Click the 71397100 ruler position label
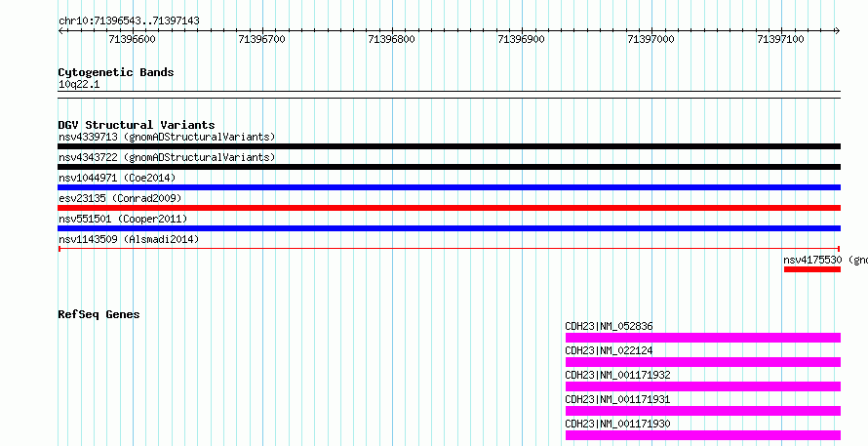This screenshot has width=868, height=446. [x=780, y=39]
